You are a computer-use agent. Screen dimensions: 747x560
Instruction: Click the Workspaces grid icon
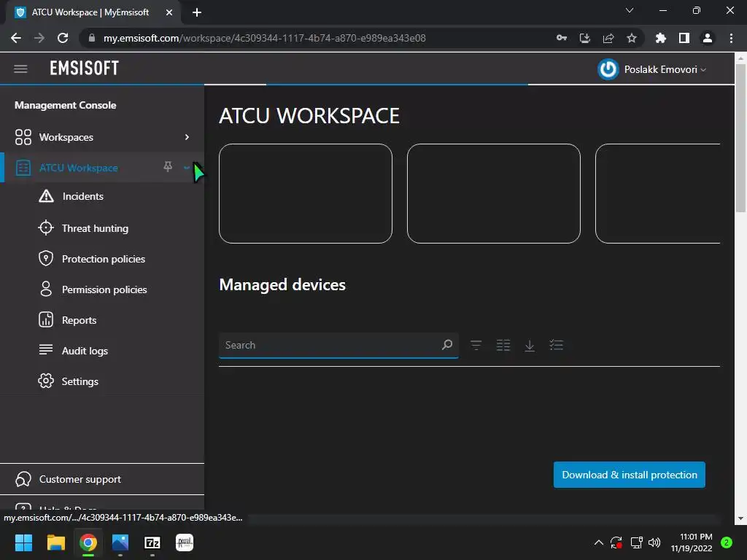23,137
